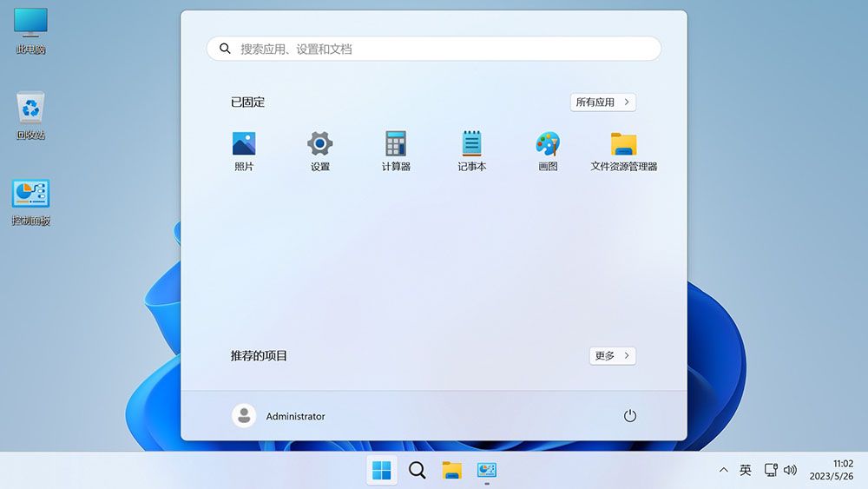The height and width of the screenshot is (489, 868).
Task: Open the 照片 (Photos) pinned app
Action: (x=244, y=151)
